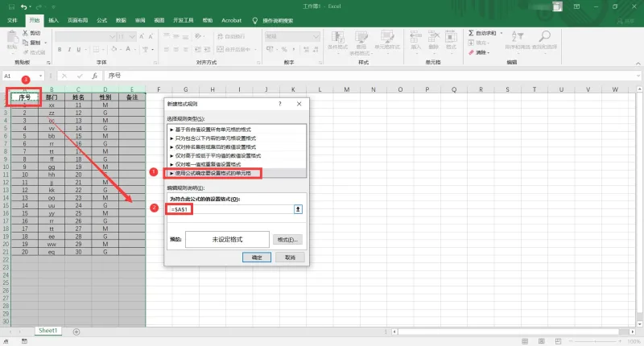Select rule type 仅对唯一值或重复值设置格式
Viewport: 644px width, 346px height.
(237, 164)
